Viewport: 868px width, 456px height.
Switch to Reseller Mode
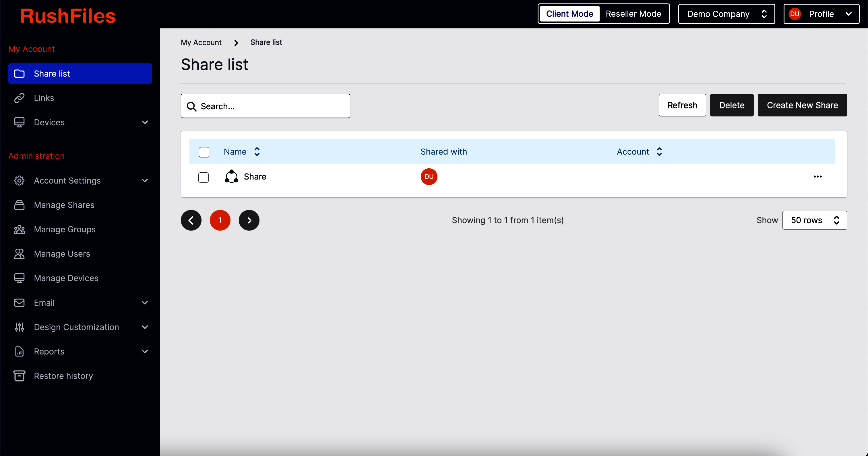[x=633, y=13]
